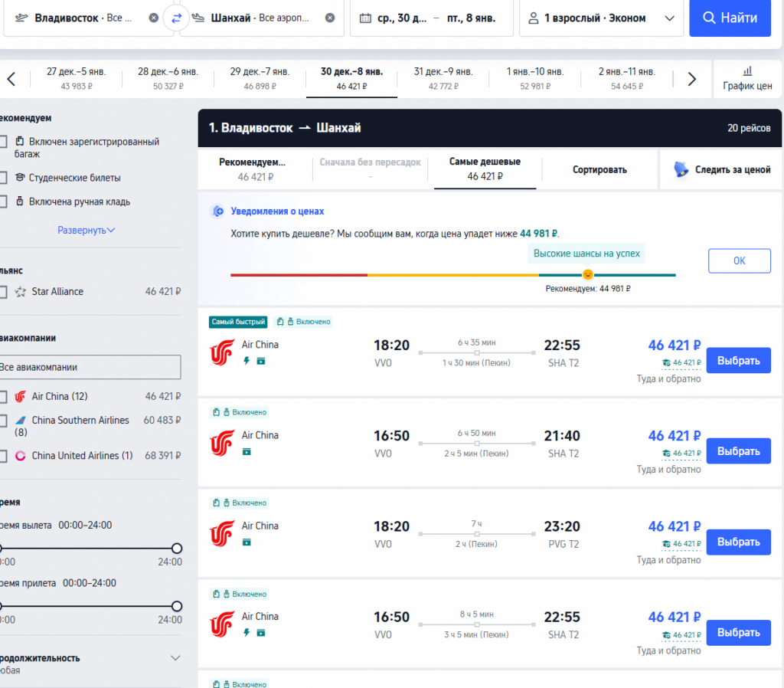This screenshot has width=784, height=688.
Task: Open the Все авиакомпании airline search field
Action: pyautogui.click(x=90, y=367)
